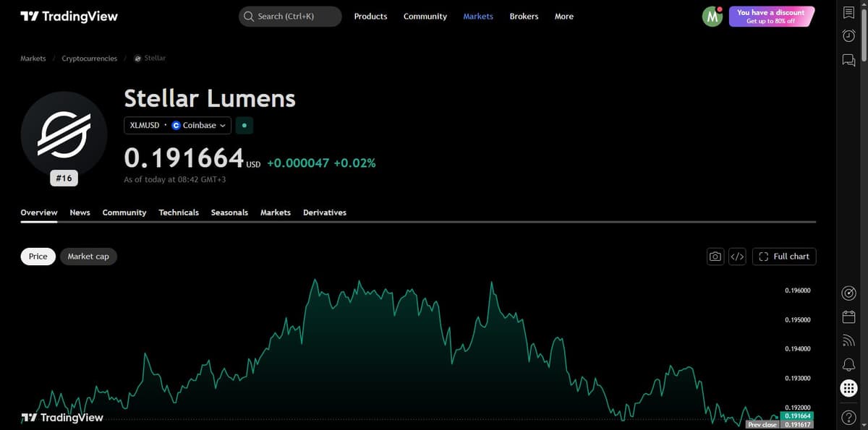This screenshot has width=868, height=430.
Task: Click the 0.195000 axis value
Action: tap(798, 319)
